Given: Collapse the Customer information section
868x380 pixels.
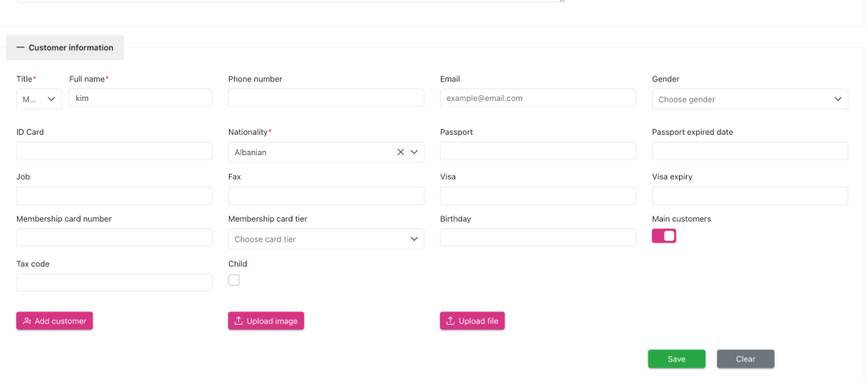Looking at the screenshot, I should (64, 47).
